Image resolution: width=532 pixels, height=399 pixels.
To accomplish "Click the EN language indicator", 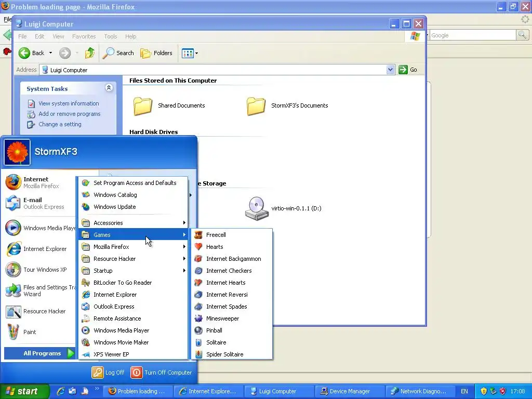I will click(464, 391).
